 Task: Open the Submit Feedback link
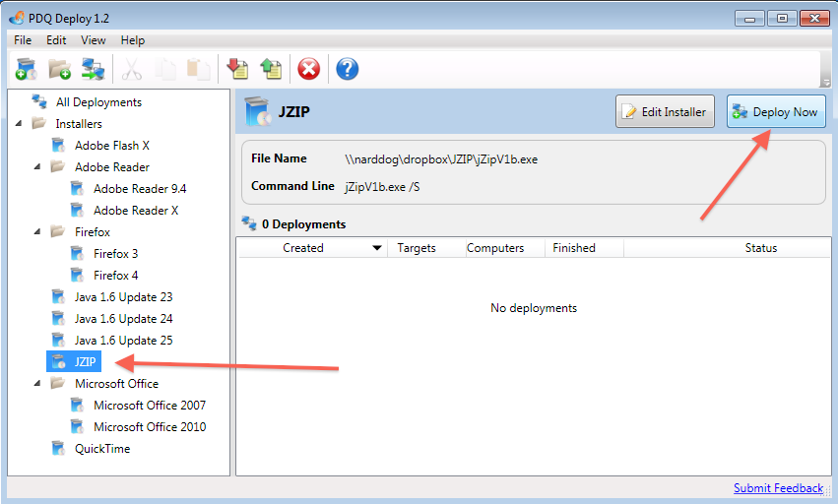pos(778,488)
